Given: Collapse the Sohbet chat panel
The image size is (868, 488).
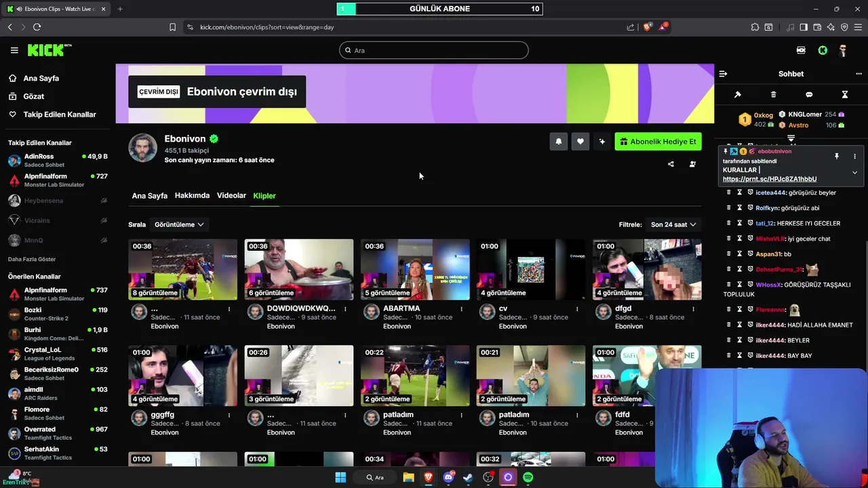Looking at the screenshot, I should (x=723, y=74).
